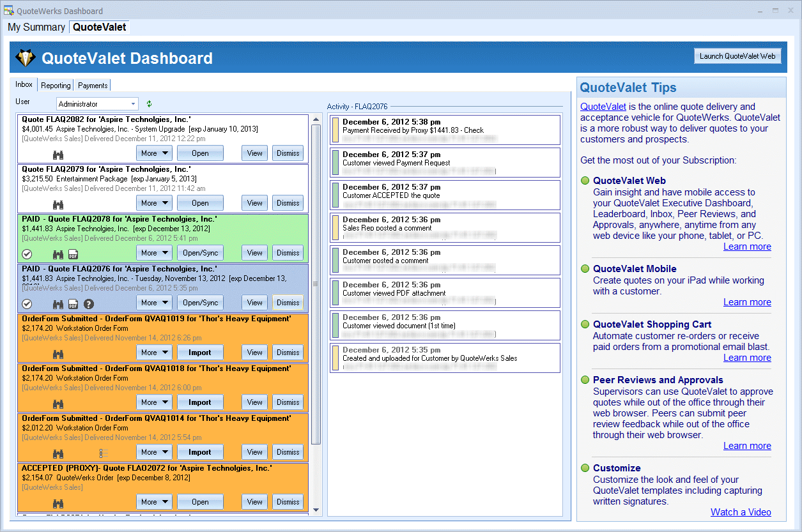Click PDF icon on PAID Quote FLAQ2078
This screenshot has width=802, height=532.
(73, 254)
